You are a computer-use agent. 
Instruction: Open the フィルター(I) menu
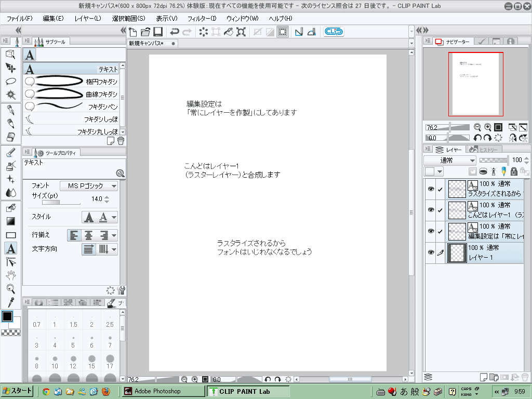tap(202, 18)
